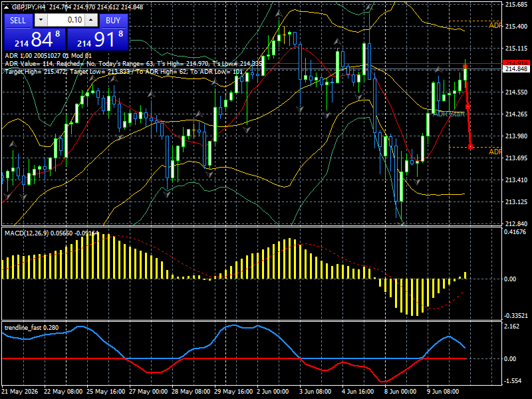Click the 214.91 buy price tile

coord(98,39)
